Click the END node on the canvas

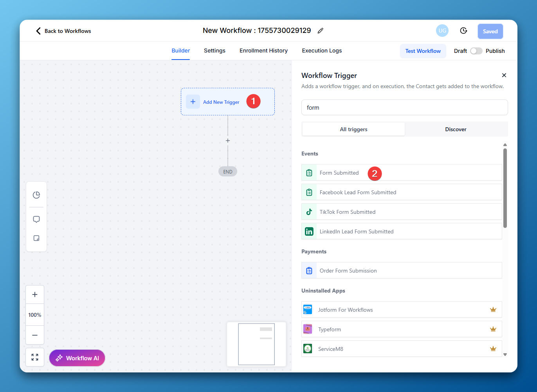click(228, 172)
